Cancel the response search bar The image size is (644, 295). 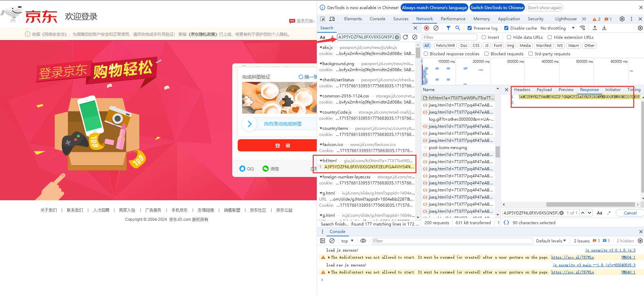pos(630,213)
